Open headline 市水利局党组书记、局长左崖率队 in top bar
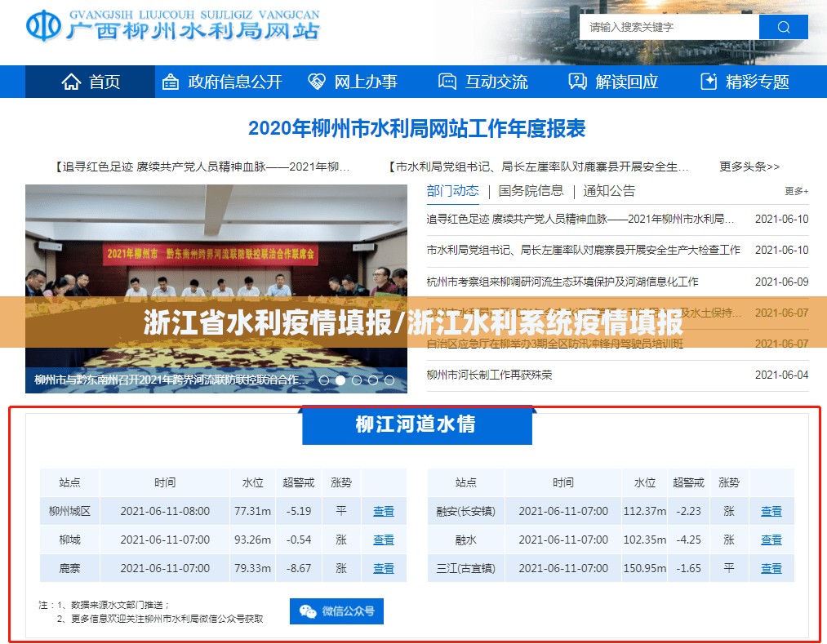This screenshot has width=827, height=644. click(538, 167)
